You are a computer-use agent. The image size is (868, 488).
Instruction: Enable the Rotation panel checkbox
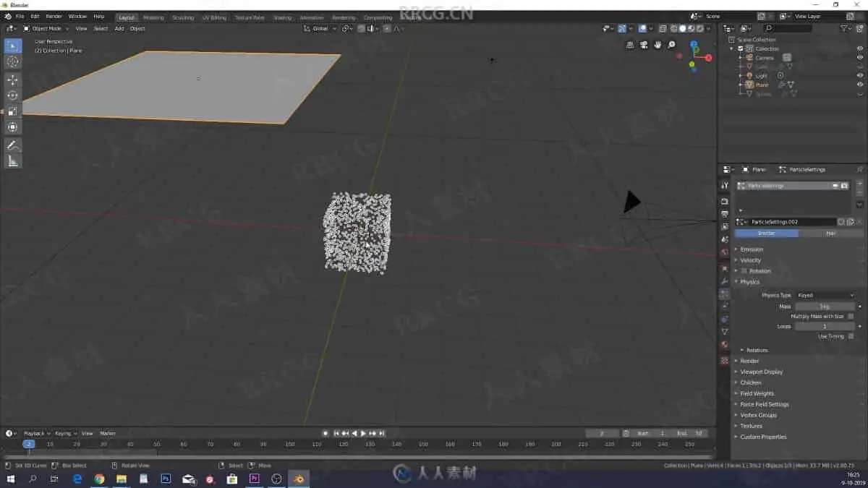tap(744, 271)
